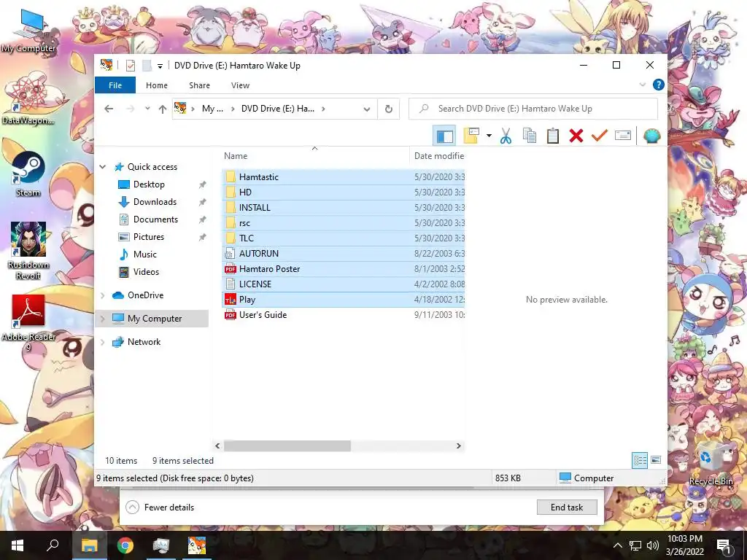Click the search DVD Drive input field
This screenshot has width=747, height=560.
pos(533,109)
